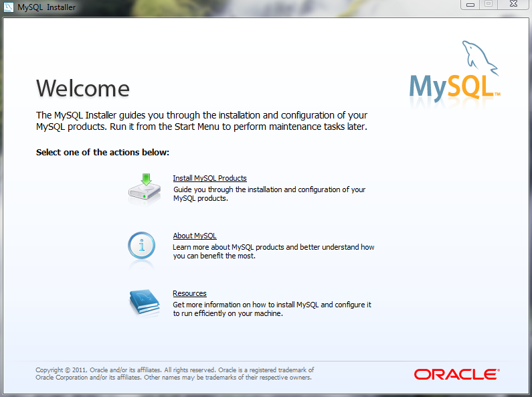This screenshot has height=397, width=532.
Task: Click the Install MySQL Products link
Action: pos(209,178)
